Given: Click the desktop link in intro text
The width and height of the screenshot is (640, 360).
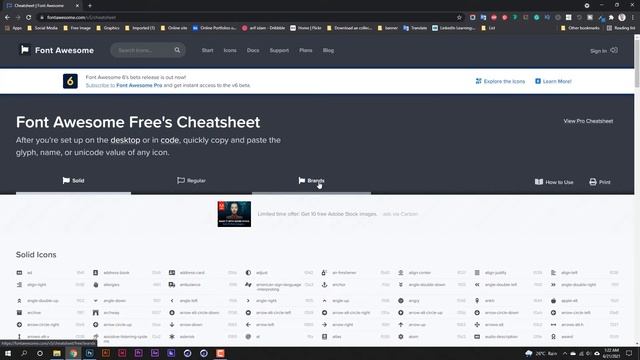Looking at the screenshot, I should 125,140.
